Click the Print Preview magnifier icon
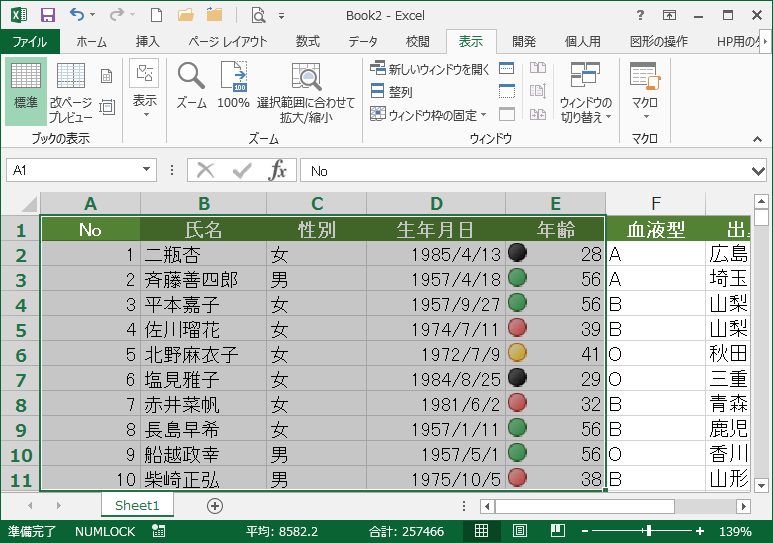773x543 pixels. click(258, 15)
